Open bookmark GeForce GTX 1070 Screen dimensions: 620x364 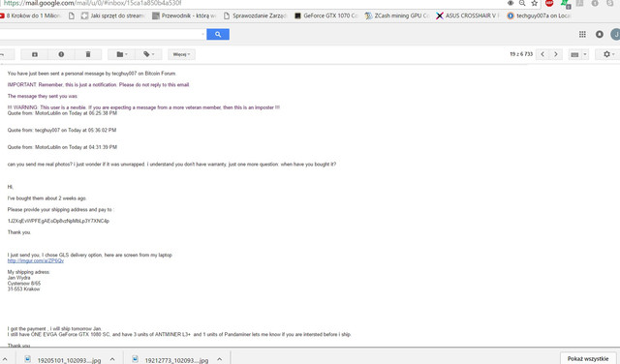coord(326,15)
